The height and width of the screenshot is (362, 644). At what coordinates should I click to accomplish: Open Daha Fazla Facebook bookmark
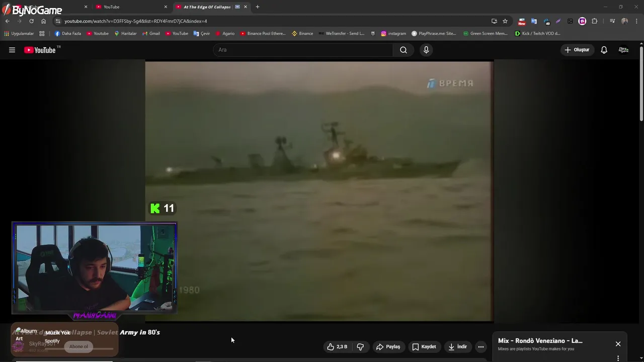[68, 34]
